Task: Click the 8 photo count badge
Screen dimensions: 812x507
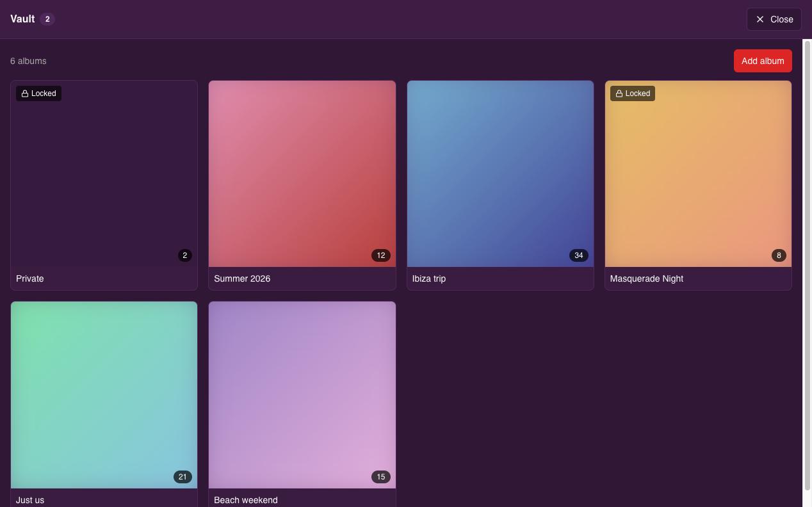Action: [779, 255]
